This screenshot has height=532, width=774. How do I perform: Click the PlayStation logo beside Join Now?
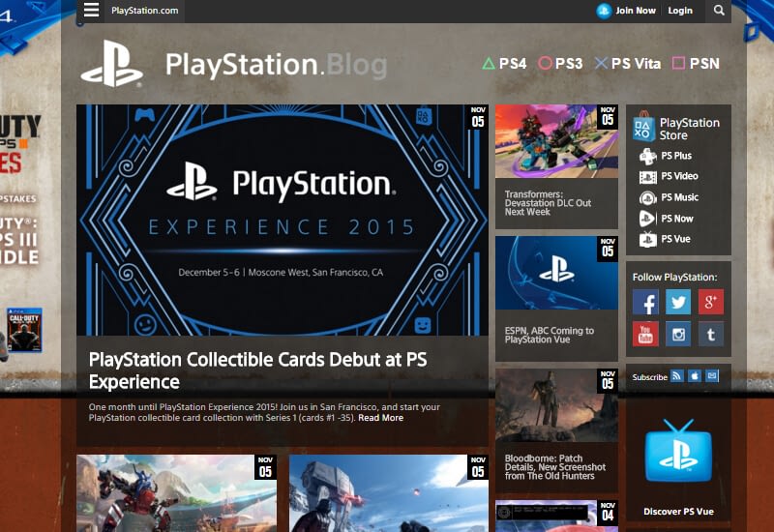pos(604,11)
